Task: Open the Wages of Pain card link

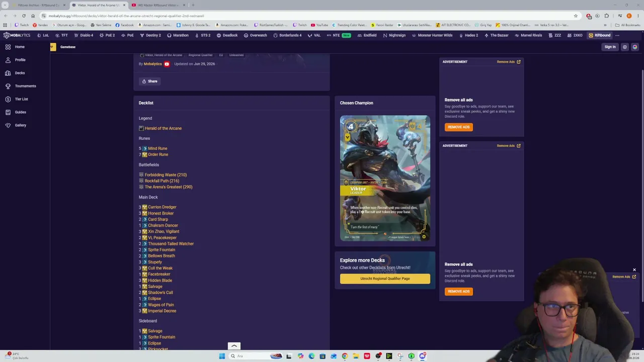Action: 161,305
